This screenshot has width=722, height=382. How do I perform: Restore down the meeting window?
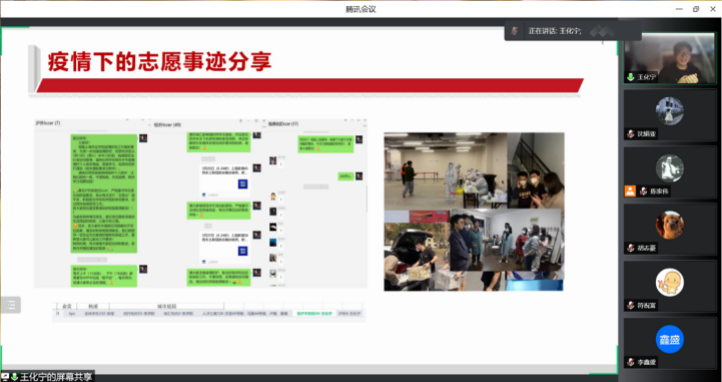click(696, 9)
